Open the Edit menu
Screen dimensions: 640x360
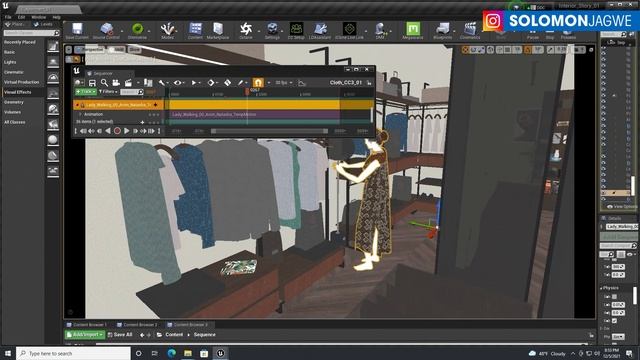pyautogui.click(x=21, y=17)
